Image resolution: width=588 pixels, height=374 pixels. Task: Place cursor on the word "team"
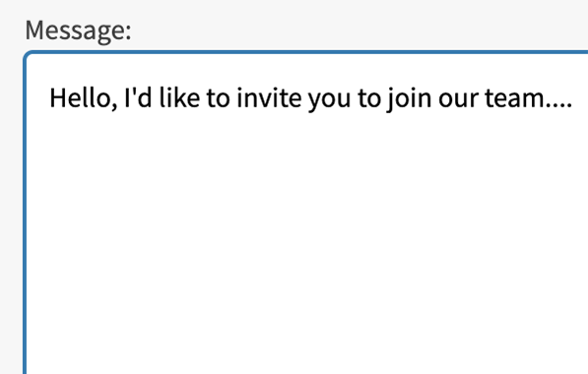(514, 98)
